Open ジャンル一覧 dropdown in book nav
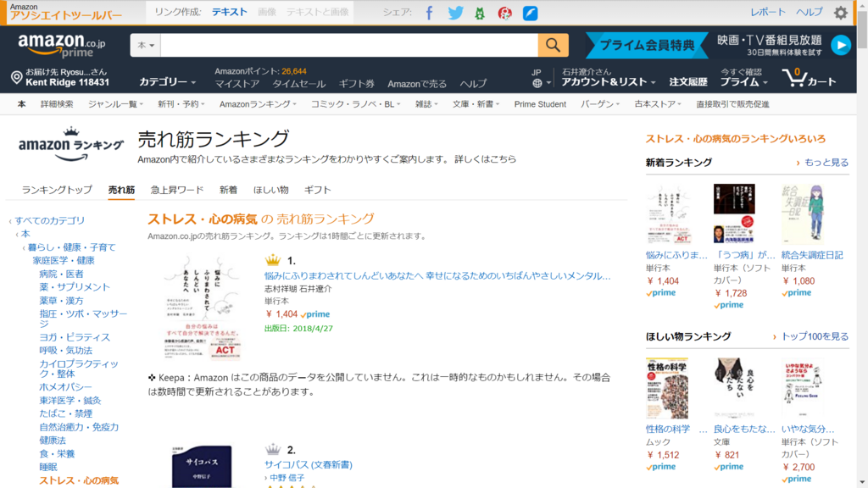The image size is (868, 488). (115, 104)
